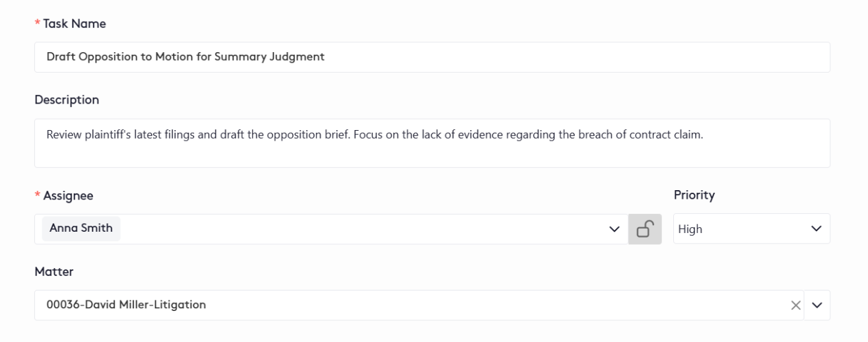Clear the Matter selection with X icon

795,305
